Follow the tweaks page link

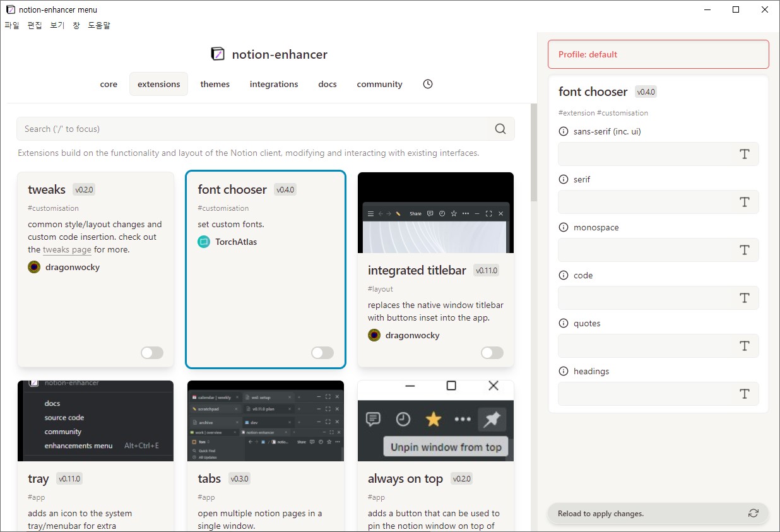click(x=67, y=250)
